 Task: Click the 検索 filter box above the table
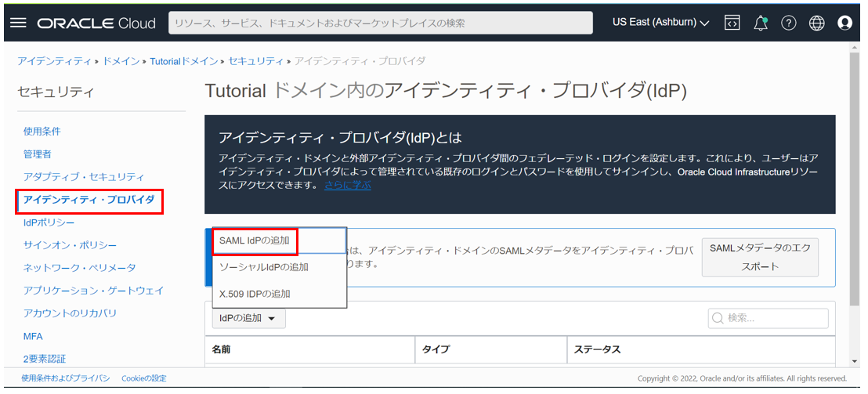point(768,318)
